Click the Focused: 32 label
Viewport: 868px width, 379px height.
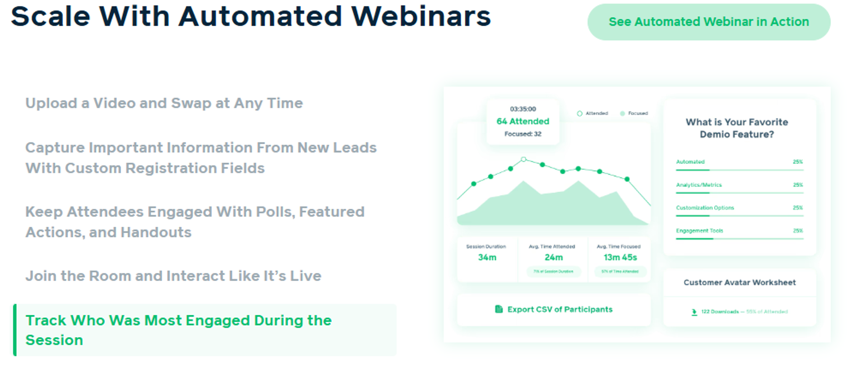[x=523, y=134]
